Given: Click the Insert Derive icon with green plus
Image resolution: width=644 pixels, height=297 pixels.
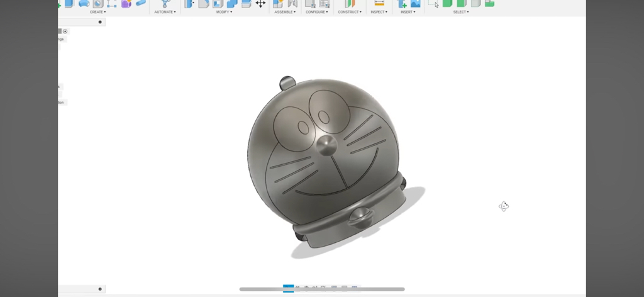Looking at the screenshot, I should point(402,4).
